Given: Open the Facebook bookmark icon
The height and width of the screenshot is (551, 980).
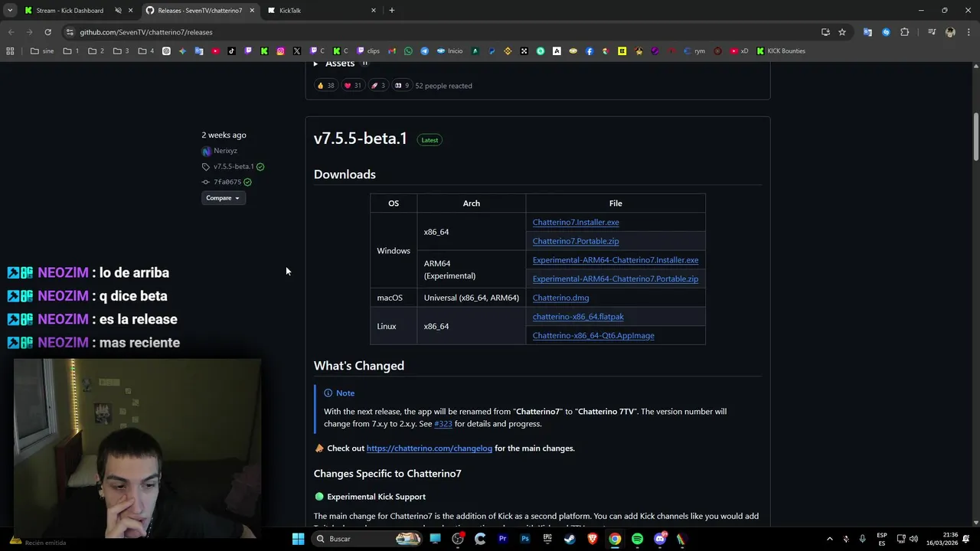Looking at the screenshot, I should click(590, 51).
